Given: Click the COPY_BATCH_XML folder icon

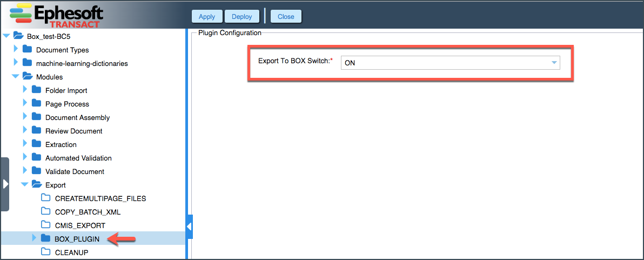Looking at the screenshot, I should (46, 211).
